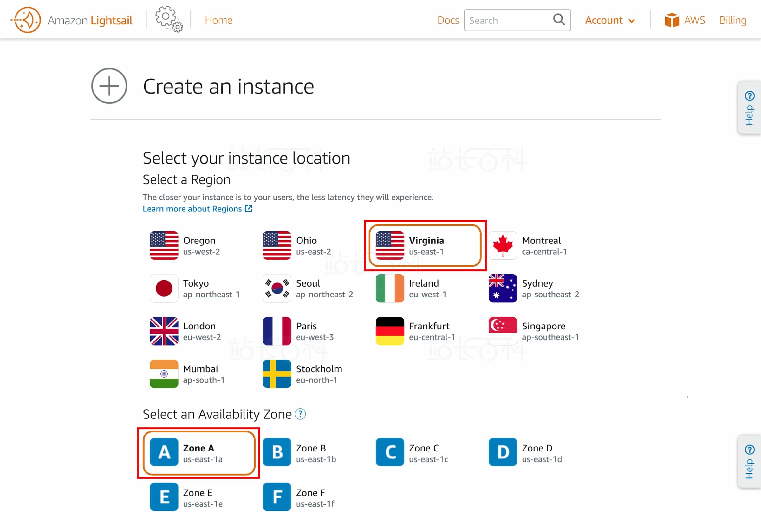Click Availability Zone help question mark

(300, 414)
